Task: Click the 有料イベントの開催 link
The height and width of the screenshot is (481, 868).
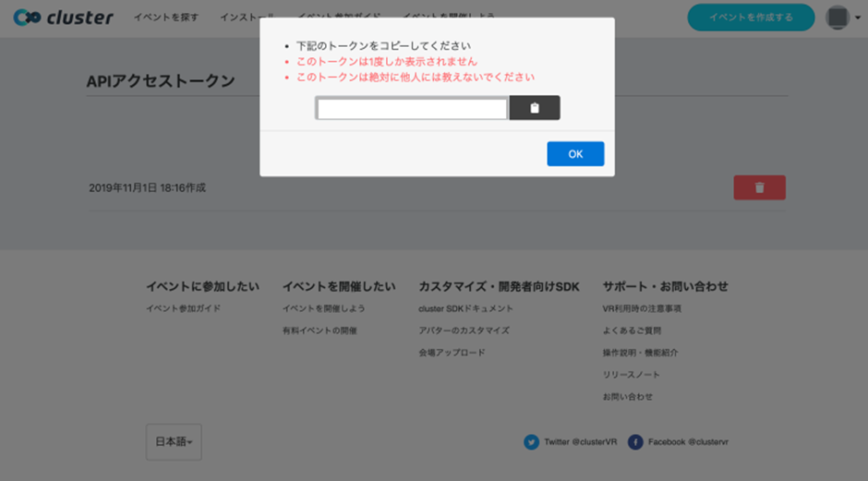Action: (x=319, y=331)
